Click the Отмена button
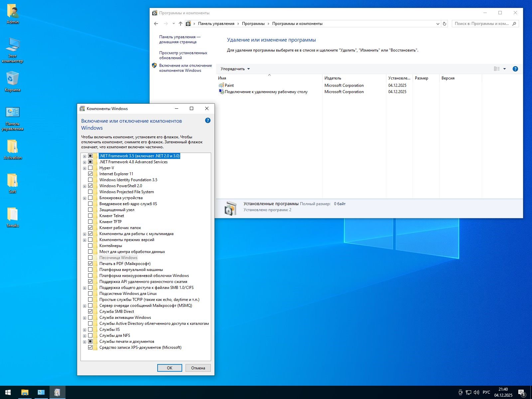The image size is (532, 399). (198, 368)
